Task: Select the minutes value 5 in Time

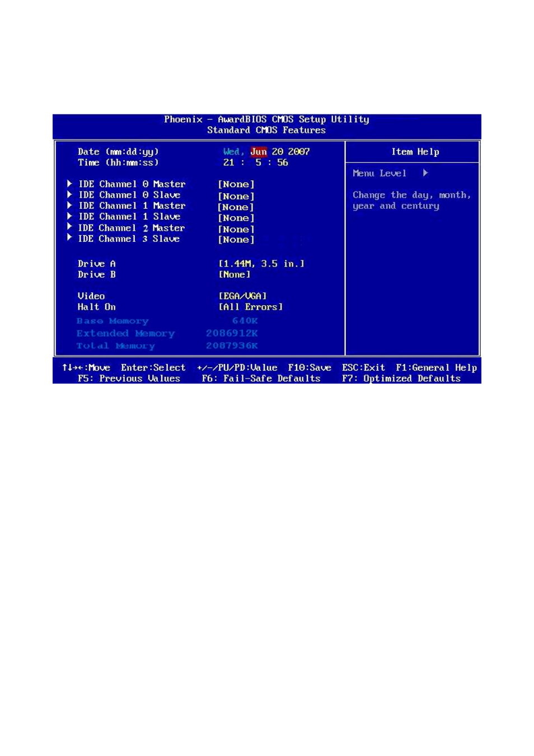Action: coord(258,162)
